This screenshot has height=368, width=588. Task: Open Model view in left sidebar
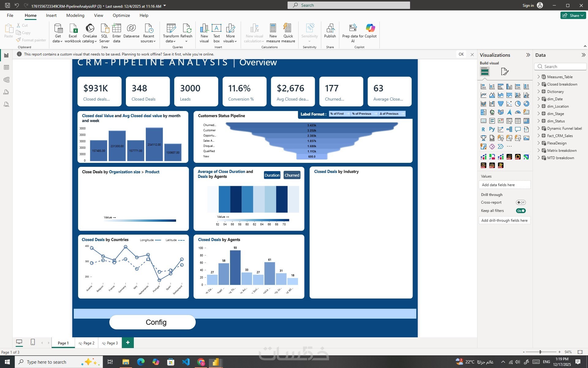(6, 80)
